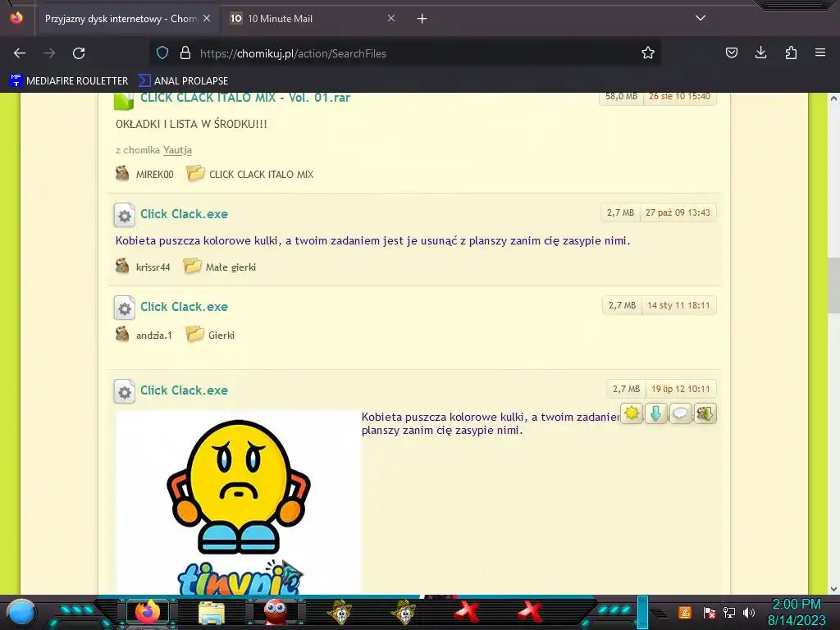Viewport: 840px width, 630px height.
Task: Click the hamster avatar next to MIREK00
Action: tap(122, 174)
